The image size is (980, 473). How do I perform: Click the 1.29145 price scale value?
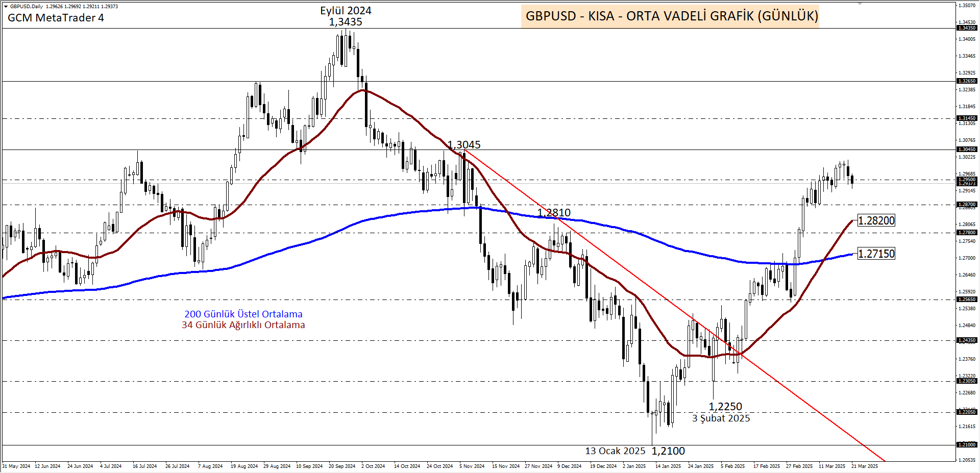click(x=967, y=191)
